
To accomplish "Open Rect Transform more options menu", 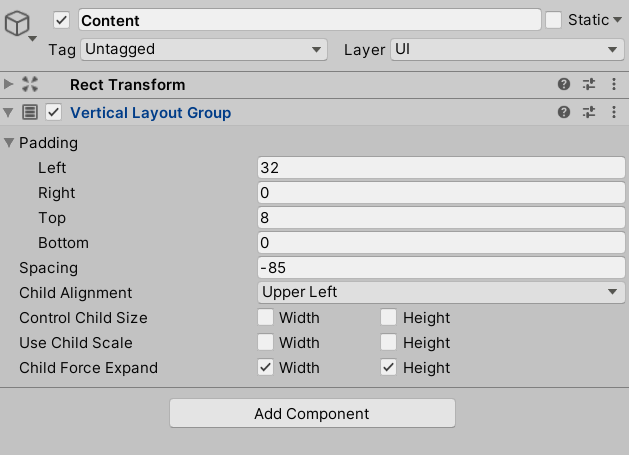I will point(613,85).
